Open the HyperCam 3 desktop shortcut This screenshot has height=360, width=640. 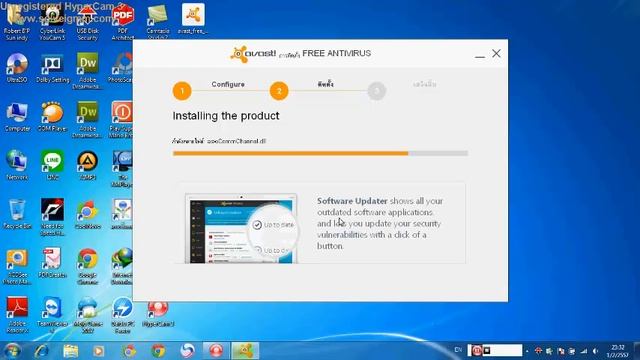(158, 315)
